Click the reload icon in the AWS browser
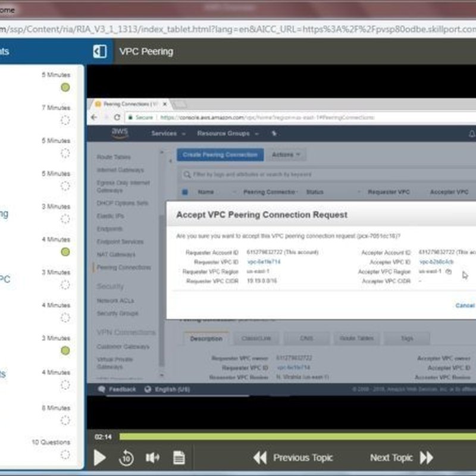Image resolution: width=476 pixels, height=476 pixels. [117, 117]
